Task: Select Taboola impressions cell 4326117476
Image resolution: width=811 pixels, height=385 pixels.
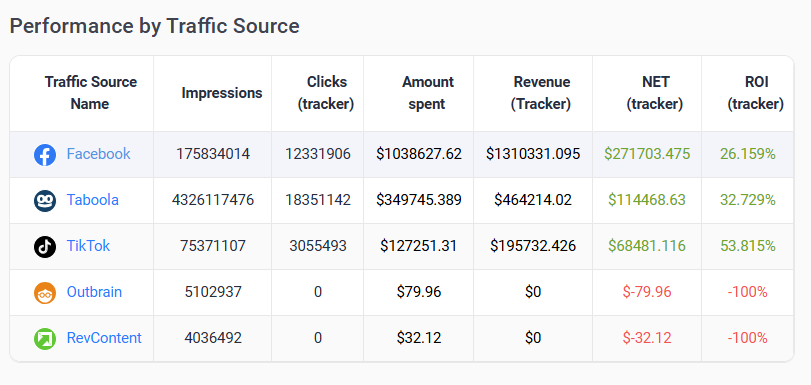Action: tap(213, 200)
